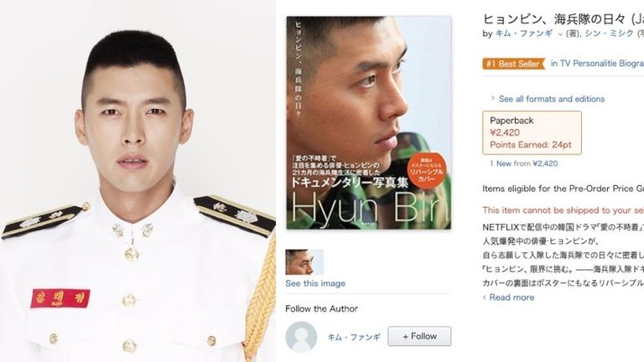Click the red name tag on uniform
Viewport: 644px width, 362px height.
(x=60, y=298)
